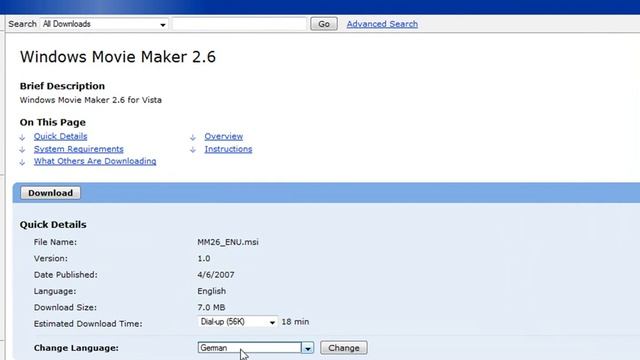Click the Download button

tap(51, 193)
